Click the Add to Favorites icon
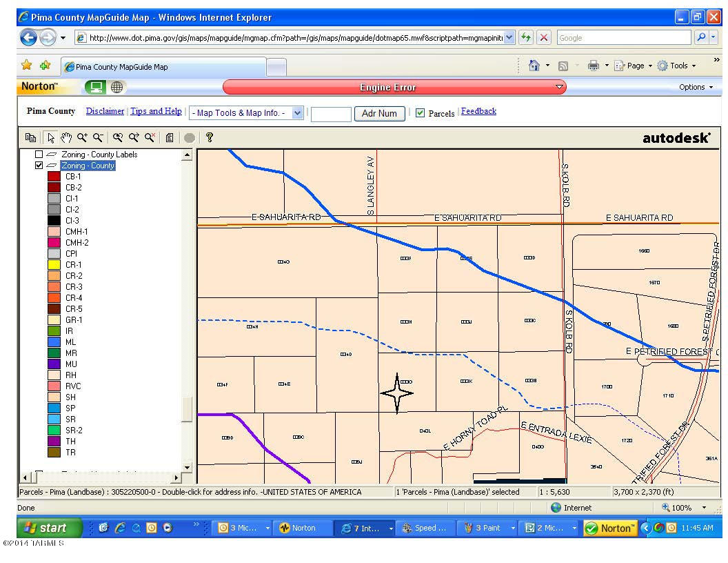 (45, 66)
